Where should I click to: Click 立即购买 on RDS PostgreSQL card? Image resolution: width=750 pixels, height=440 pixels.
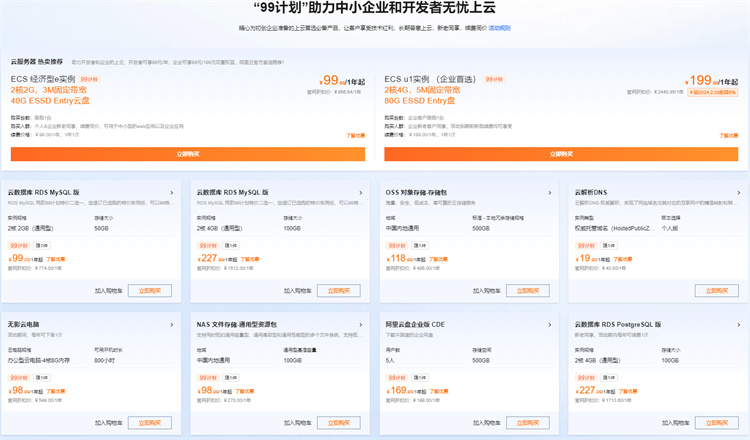[717, 423]
